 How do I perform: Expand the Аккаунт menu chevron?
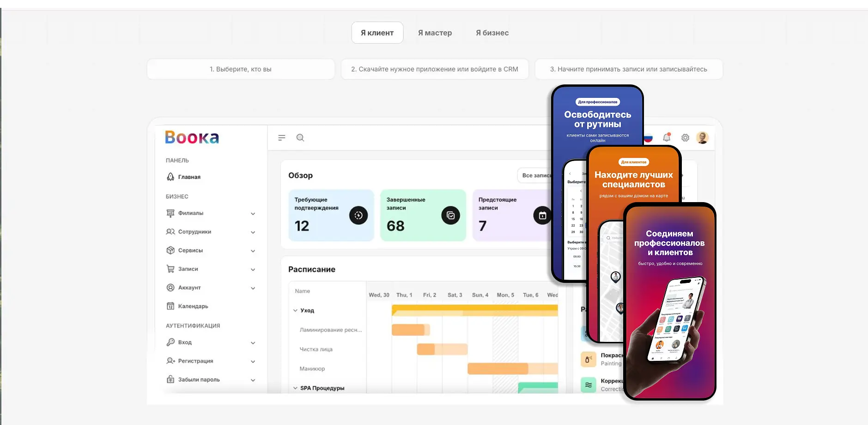[x=253, y=288]
